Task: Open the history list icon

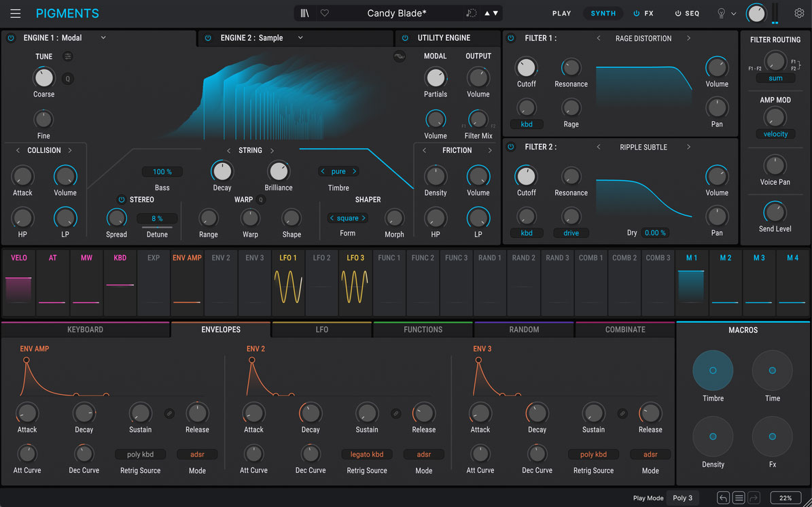Action: click(x=739, y=498)
